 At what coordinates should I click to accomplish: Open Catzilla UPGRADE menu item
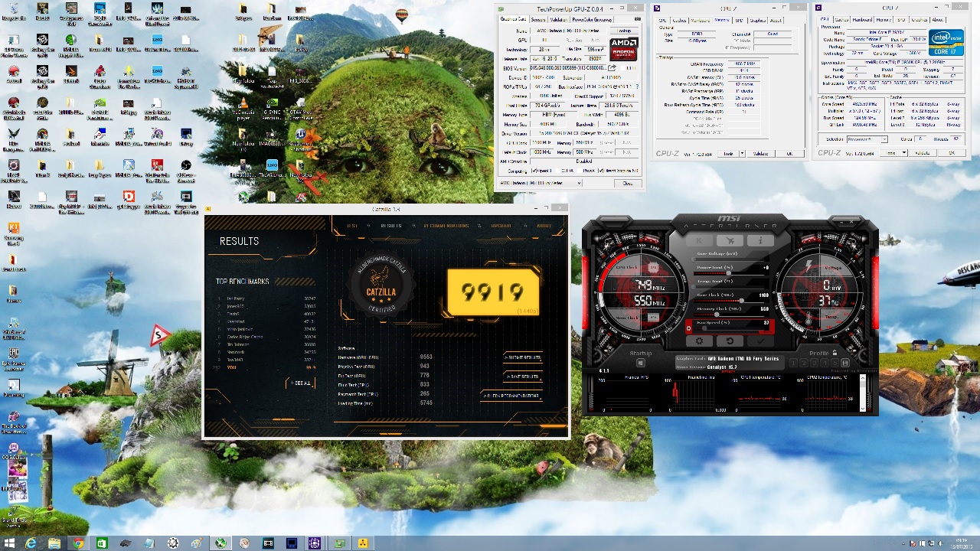501,226
